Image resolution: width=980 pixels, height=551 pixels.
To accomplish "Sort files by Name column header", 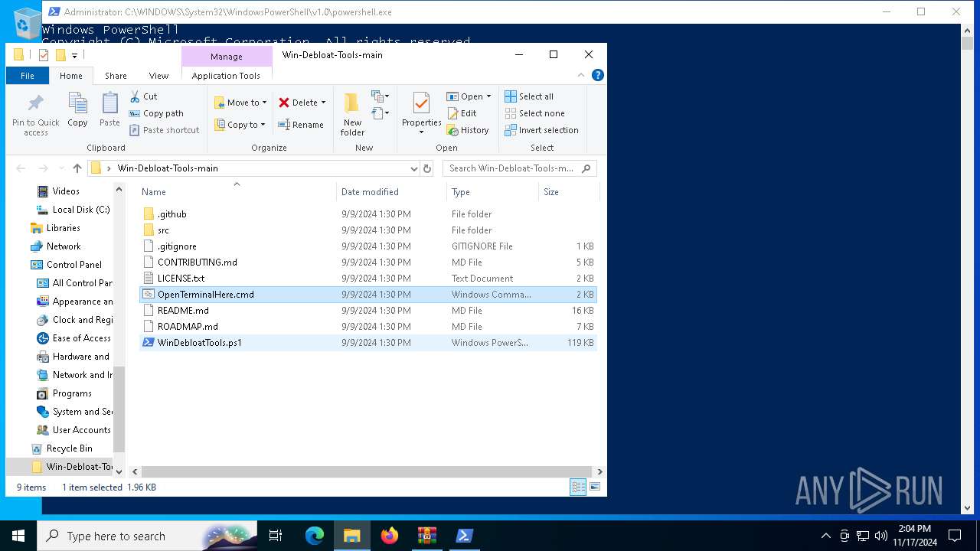I will pyautogui.click(x=237, y=192).
